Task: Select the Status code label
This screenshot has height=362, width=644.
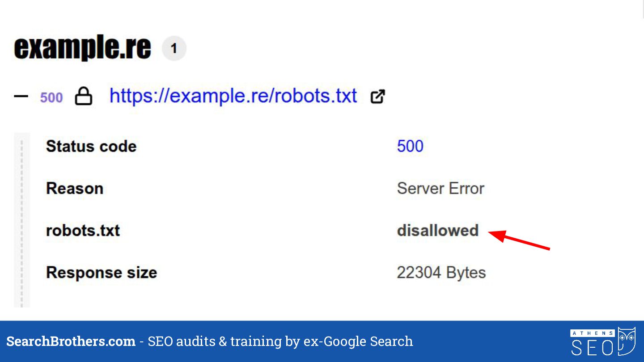Action: [91, 146]
